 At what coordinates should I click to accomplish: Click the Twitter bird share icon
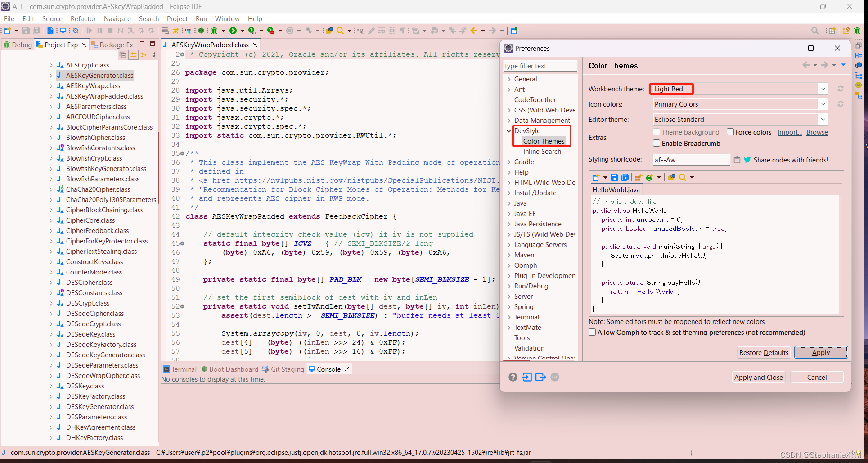[747, 160]
